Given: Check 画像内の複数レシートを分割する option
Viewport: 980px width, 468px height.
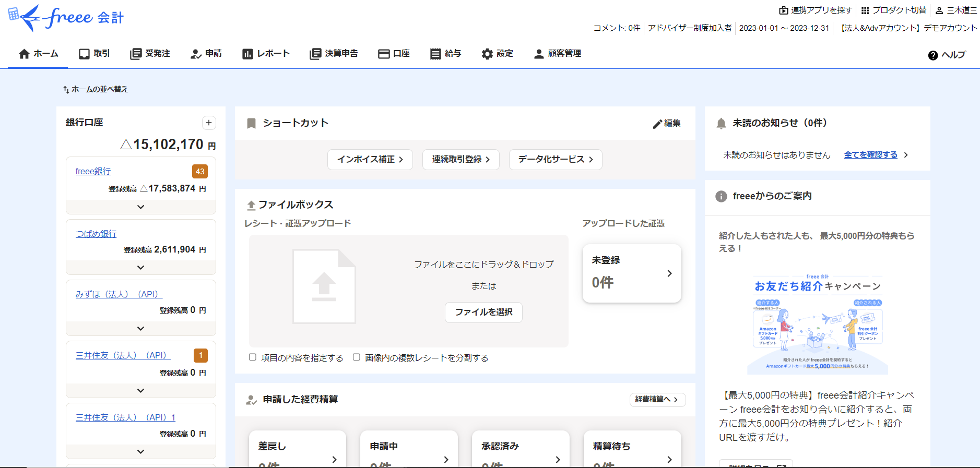Looking at the screenshot, I should click(x=357, y=357).
